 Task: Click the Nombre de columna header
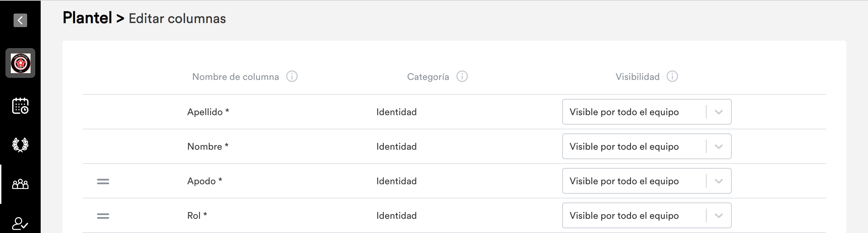[x=236, y=77]
